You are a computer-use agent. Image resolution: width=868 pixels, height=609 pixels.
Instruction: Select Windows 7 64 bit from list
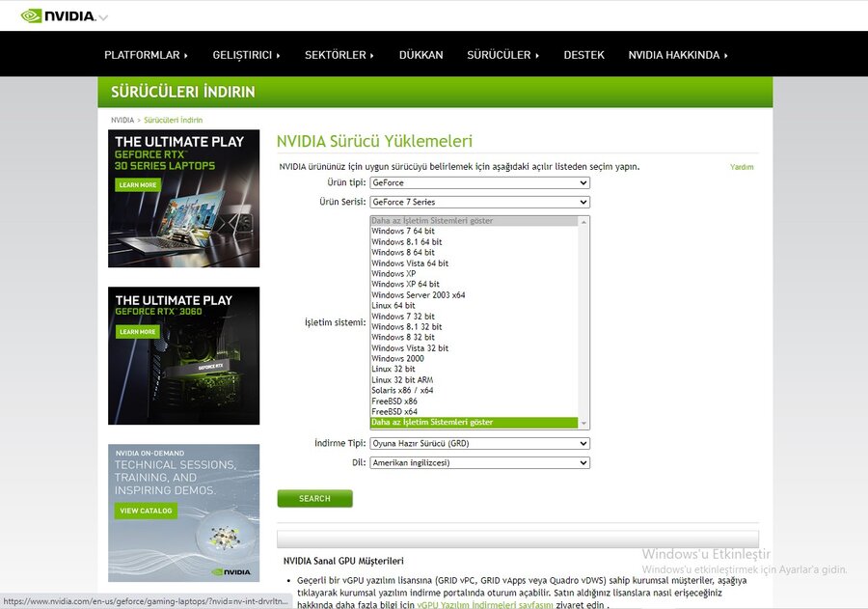coord(474,231)
